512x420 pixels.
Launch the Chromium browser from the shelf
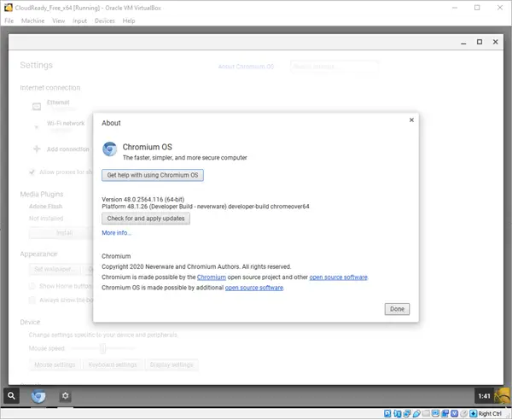pyautogui.click(x=38, y=396)
